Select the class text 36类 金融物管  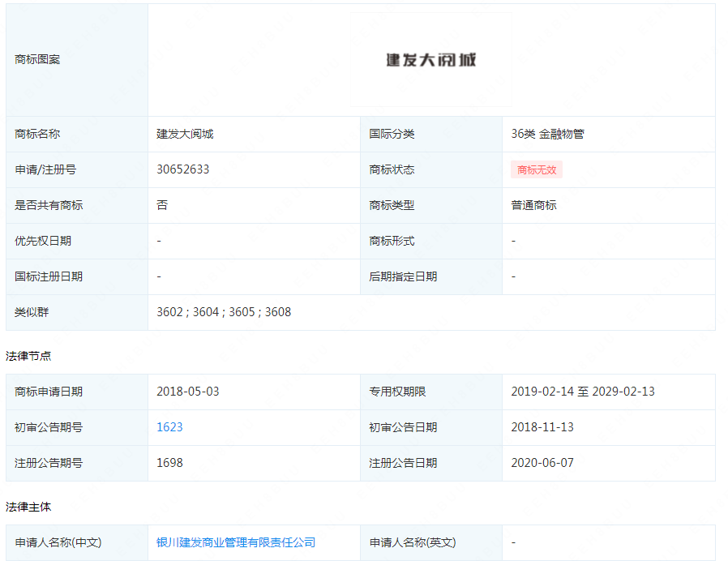(x=547, y=135)
